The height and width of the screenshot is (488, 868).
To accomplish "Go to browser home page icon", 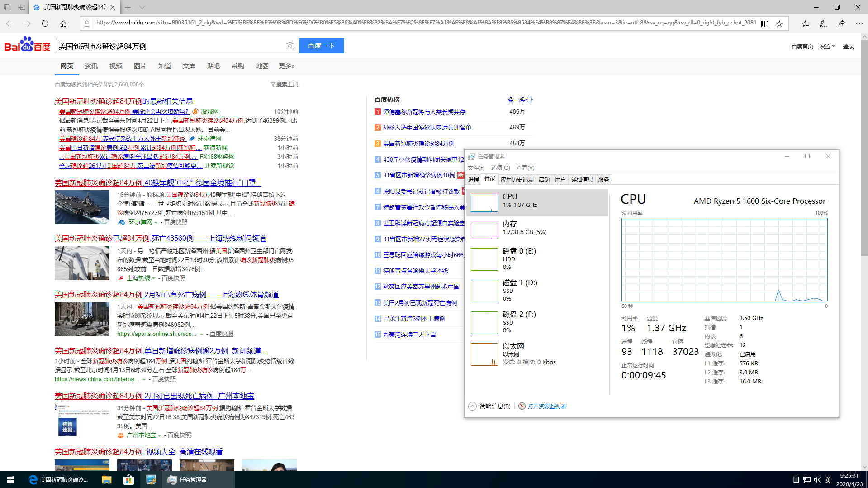I will click(x=63, y=24).
